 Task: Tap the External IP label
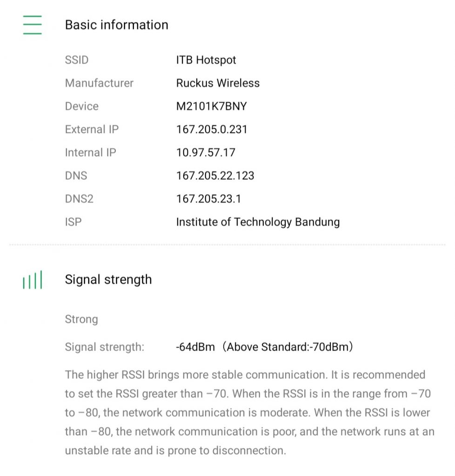pos(92,129)
